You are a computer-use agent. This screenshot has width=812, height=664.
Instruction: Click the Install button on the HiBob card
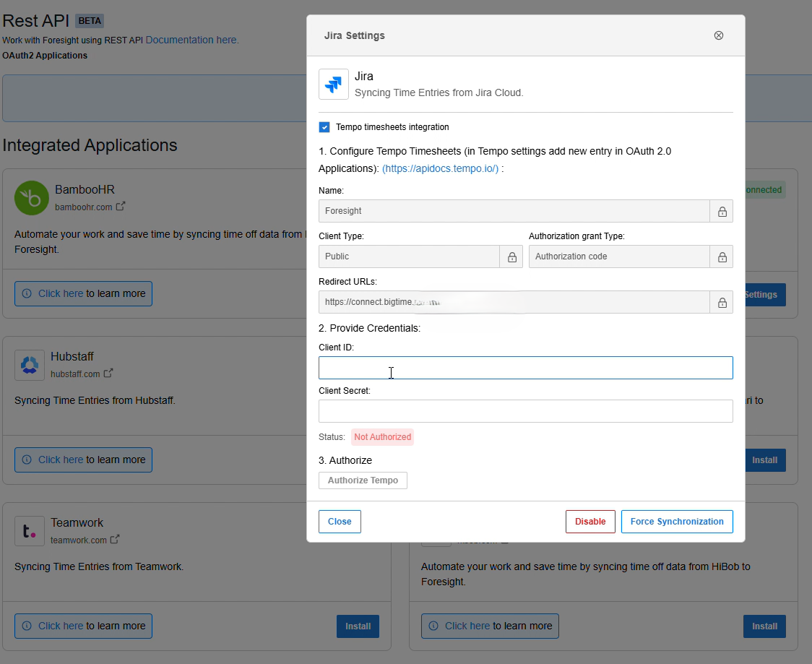pyautogui.click(x=764, y=626)
